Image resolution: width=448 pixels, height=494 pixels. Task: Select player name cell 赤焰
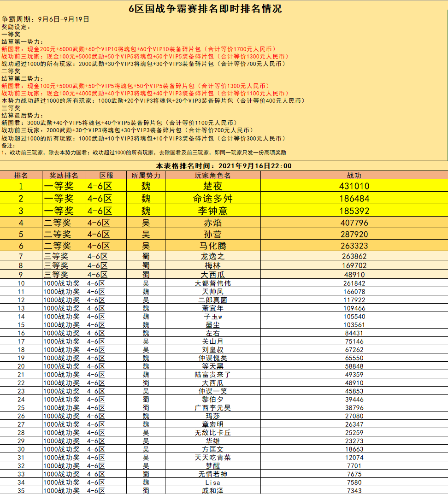[x=212, y=223]
